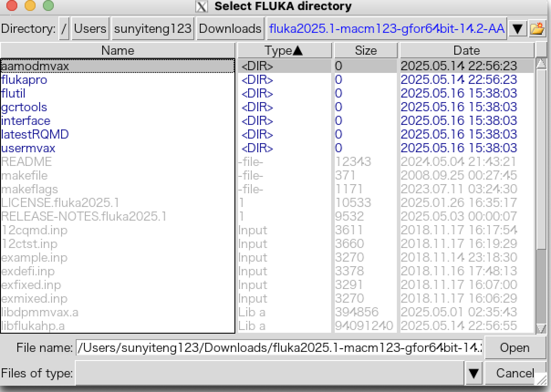Expand the Files of type dropdown
This screenshot has height=392, width=551.
click(x=474, y=373)
